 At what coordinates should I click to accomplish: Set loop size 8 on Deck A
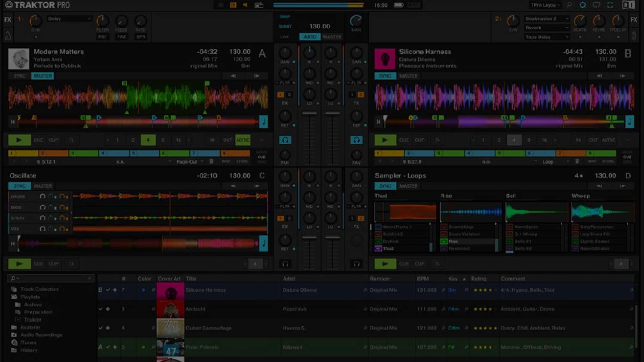(x=163, y=140)
